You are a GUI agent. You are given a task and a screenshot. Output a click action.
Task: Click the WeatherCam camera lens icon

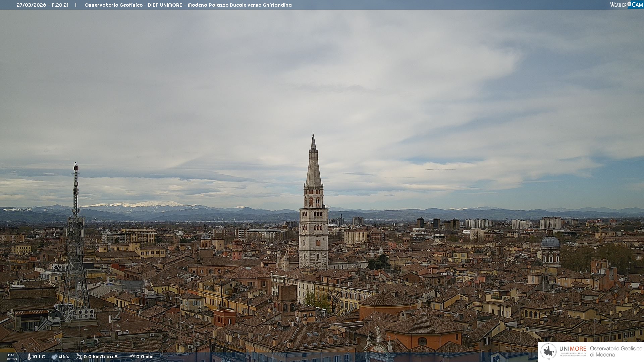pyautogui.click(x=629, y=4)
